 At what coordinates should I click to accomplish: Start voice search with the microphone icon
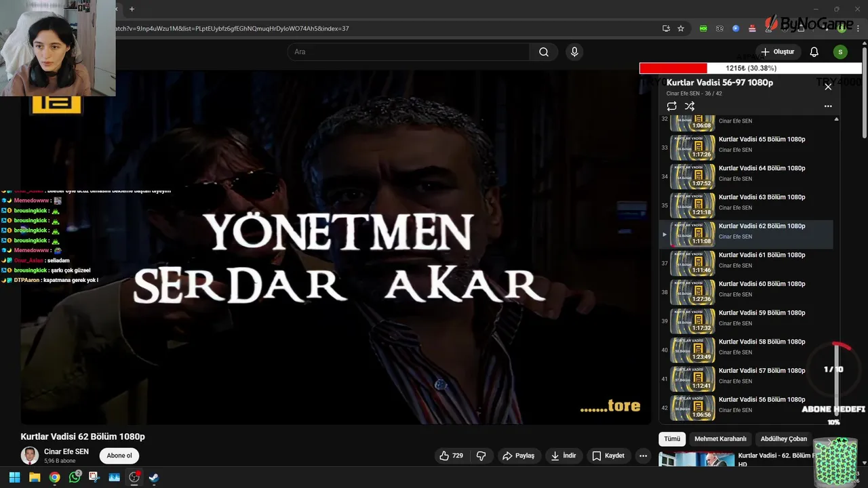point(574,52)
